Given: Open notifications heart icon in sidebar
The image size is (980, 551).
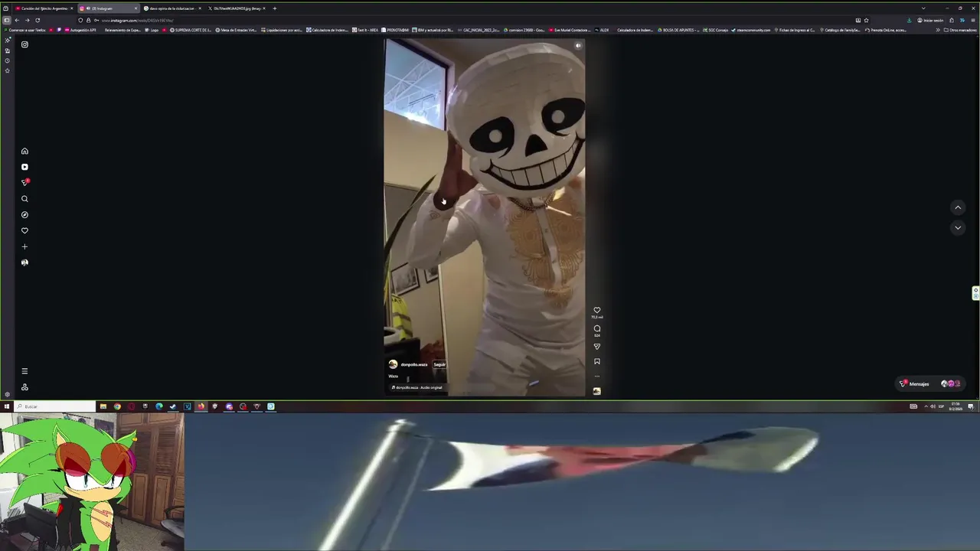Looking at the screenshot, I should click(x=24, y=230).
